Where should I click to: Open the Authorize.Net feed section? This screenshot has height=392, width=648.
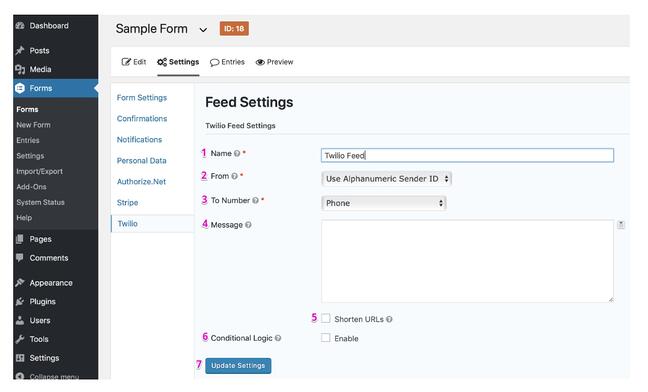141,182
